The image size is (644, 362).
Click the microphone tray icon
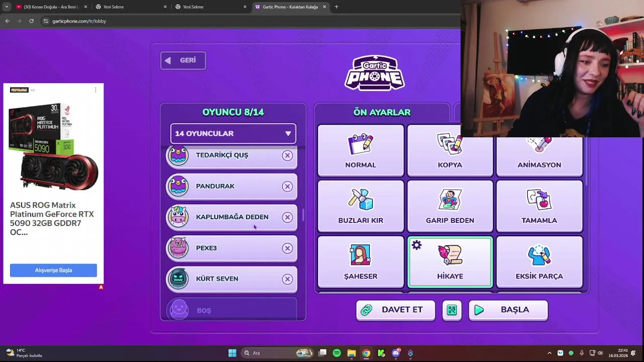[x=582, y=353]
